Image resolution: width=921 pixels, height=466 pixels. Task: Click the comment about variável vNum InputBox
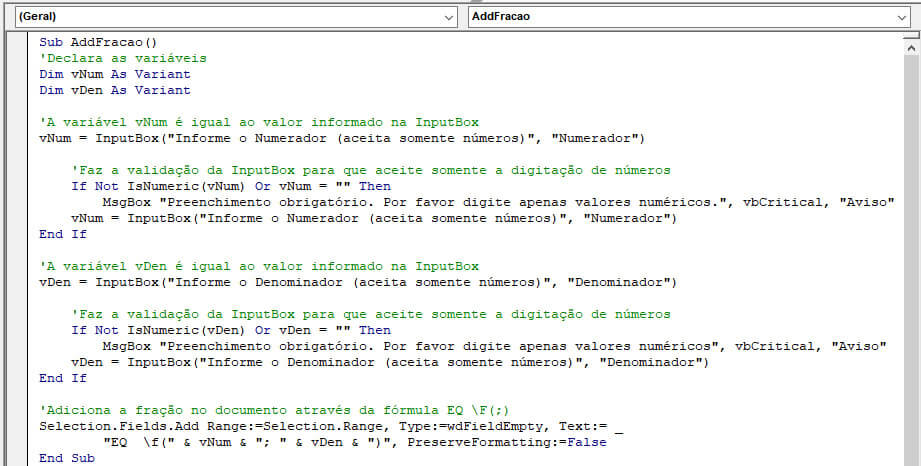pos(259,122)
